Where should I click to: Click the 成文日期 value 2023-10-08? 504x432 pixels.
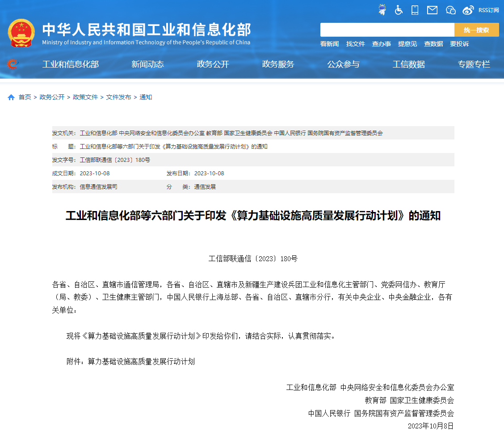click(x=95, y=174)
